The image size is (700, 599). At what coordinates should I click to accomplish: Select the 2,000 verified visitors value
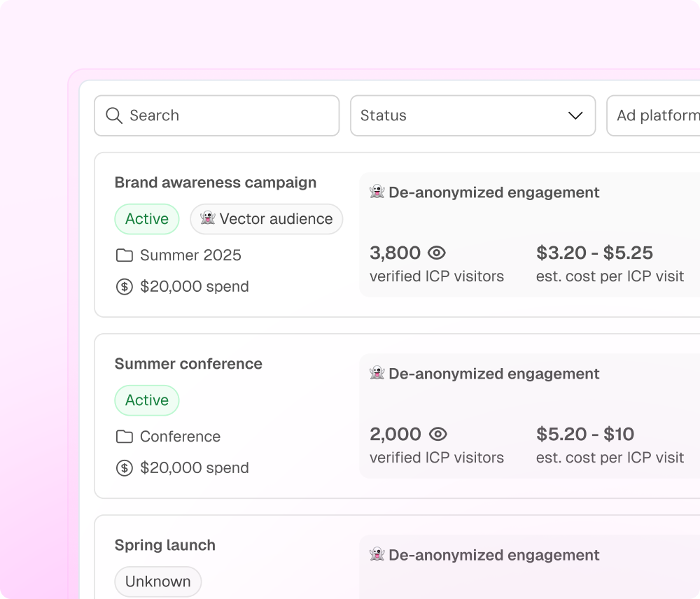pos(395,435)
